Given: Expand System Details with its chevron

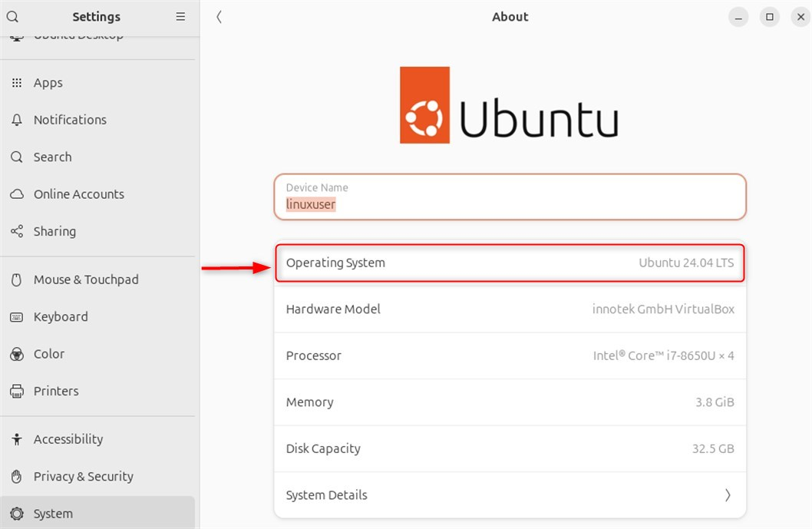Looking at the screenshot, I should [x=728, y=495].
